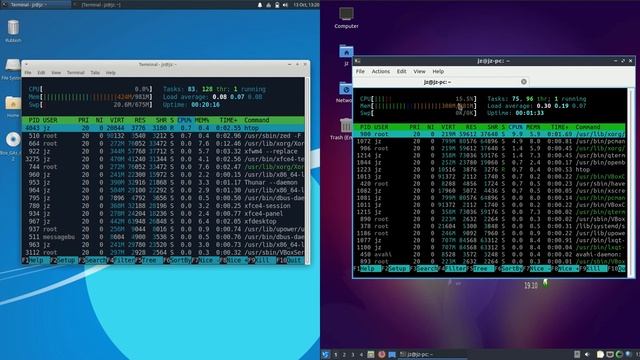Screen dimensions: 640x360
Task: Open the jz home folder desktop icon
Action: pyautogui.click(x=346, y=52)
